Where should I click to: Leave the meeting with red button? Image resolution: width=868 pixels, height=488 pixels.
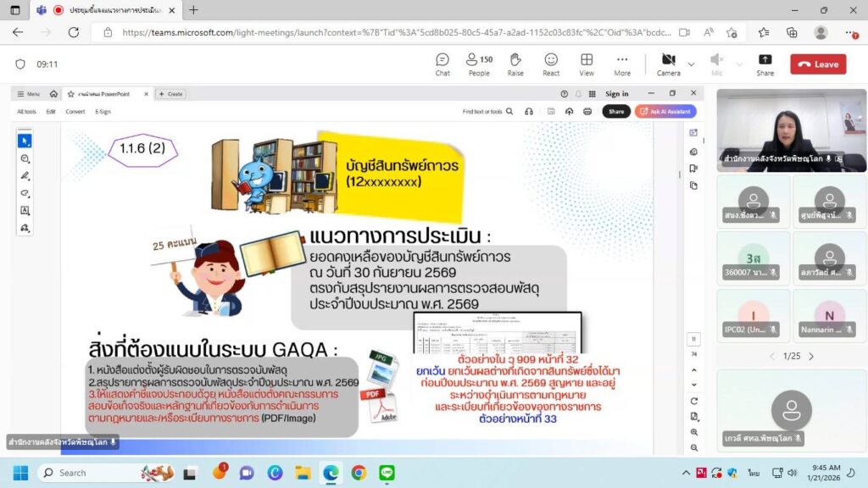click(818, 64)
